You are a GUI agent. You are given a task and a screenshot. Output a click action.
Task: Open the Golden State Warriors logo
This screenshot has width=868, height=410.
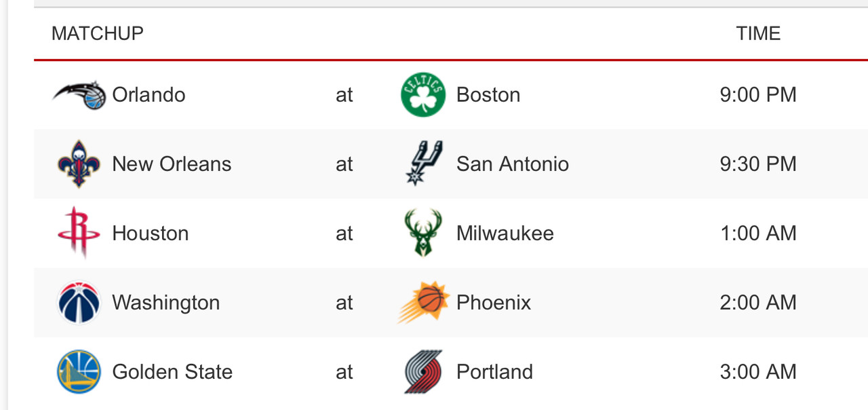click(79, 372)
